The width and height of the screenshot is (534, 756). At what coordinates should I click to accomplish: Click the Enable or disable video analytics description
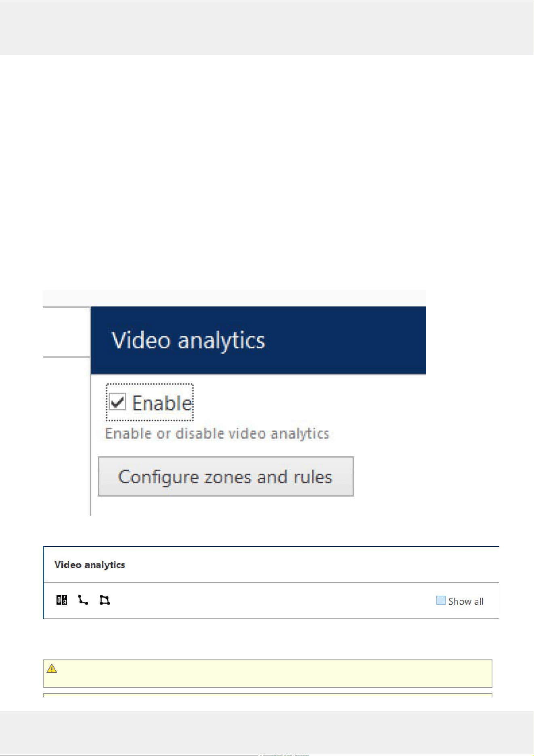(x=217, y=433)
